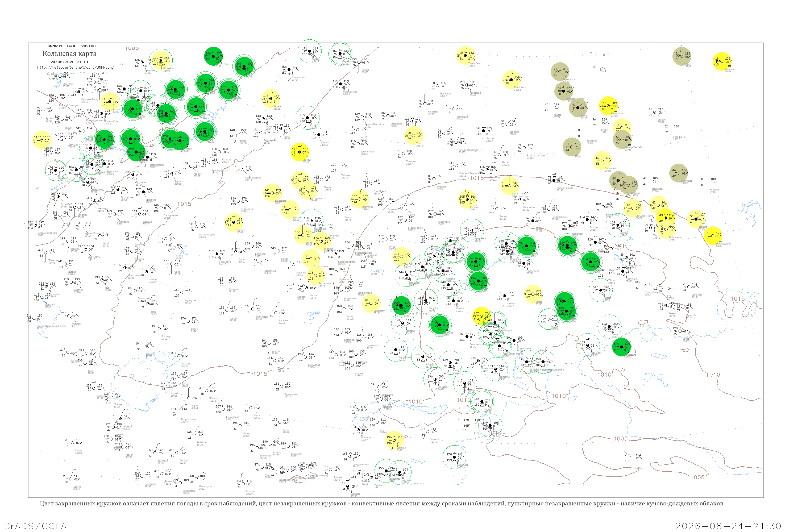Image resolution: width=798 pixels, height=532 pixels.
Task: Click the station label "Иргиз 35542"
Action: point(194,330)
